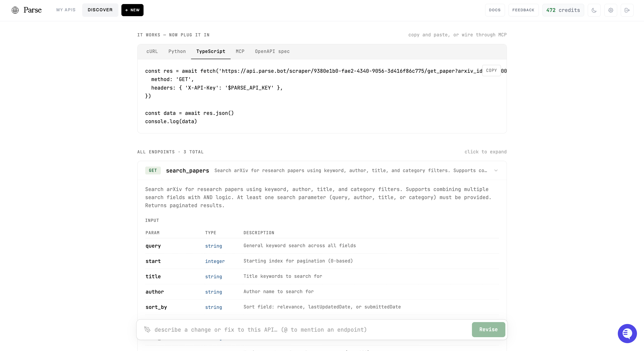Click the Revise button
The height and width of the screenshot is (351, 644).
tap(488, 330)
